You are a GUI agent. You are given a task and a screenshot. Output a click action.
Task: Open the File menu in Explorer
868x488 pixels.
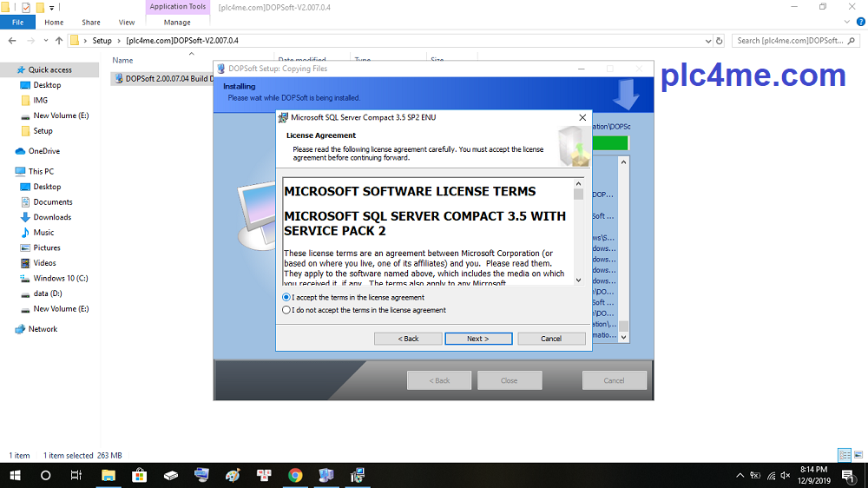point(17,23)
